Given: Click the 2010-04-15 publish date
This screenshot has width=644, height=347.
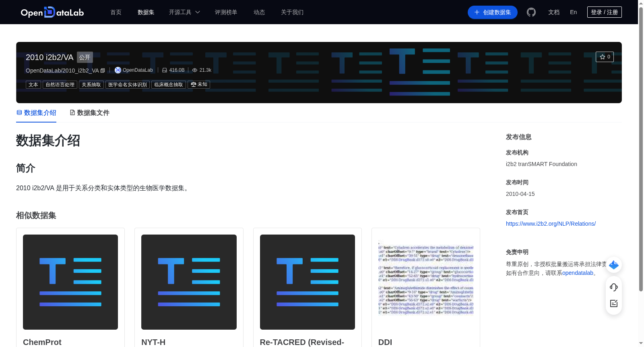Looking at the screenshot, I should [520, 194].
